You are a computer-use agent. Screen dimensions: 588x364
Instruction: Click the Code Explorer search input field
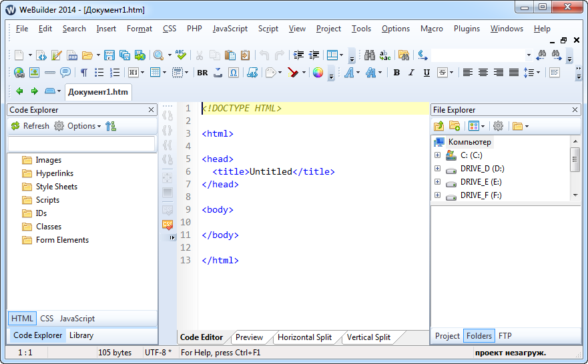point(81,144)
